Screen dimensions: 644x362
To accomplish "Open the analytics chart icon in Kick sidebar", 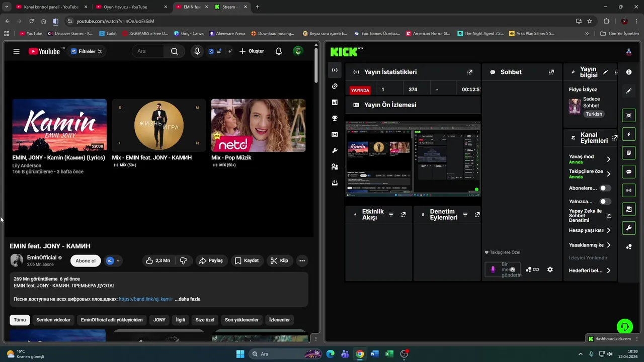I will pos(335,103).
